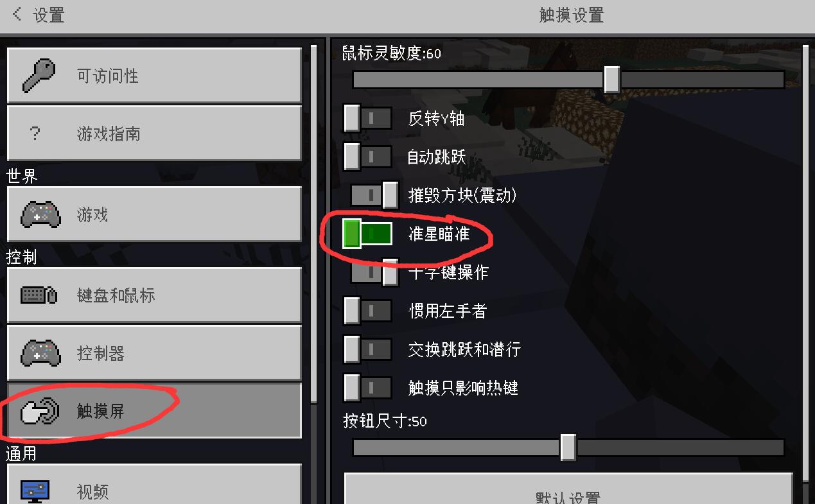This screenshot has height=504, width=815.
Task: Click the key icon for 可访问性
Action: 39,76
